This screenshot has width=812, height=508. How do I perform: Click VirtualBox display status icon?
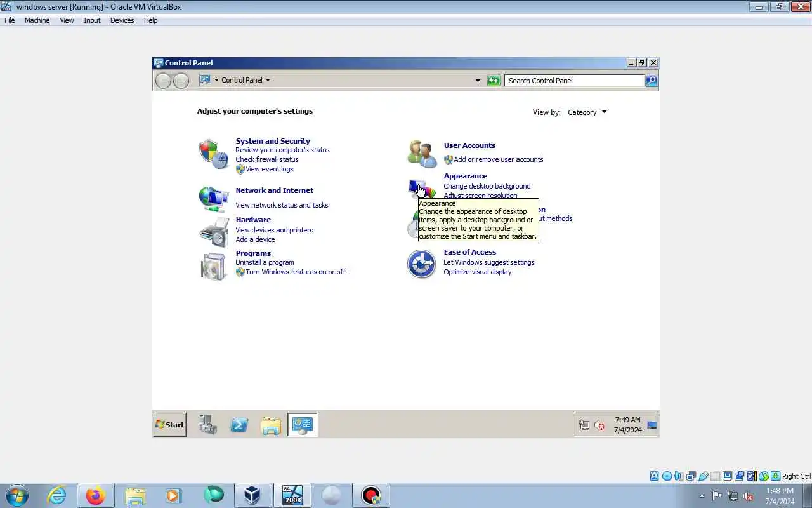(727, 476)
